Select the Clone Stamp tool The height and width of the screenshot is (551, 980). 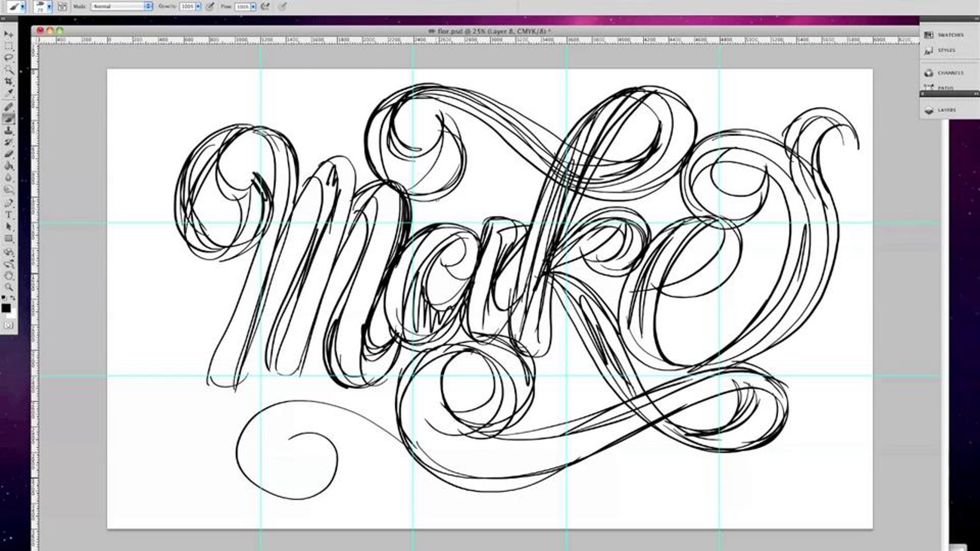9,131
